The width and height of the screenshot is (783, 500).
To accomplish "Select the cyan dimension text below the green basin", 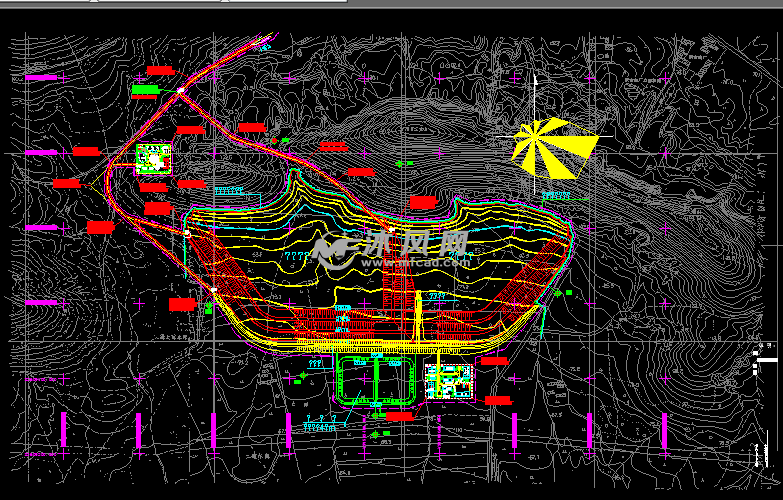I will 320,426.
